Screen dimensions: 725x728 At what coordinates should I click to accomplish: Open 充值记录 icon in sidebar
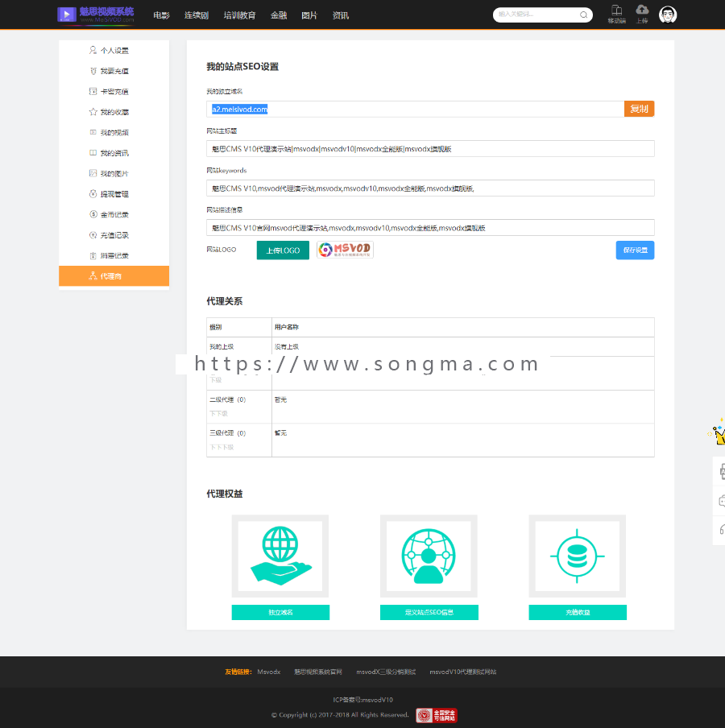point(93,235)
